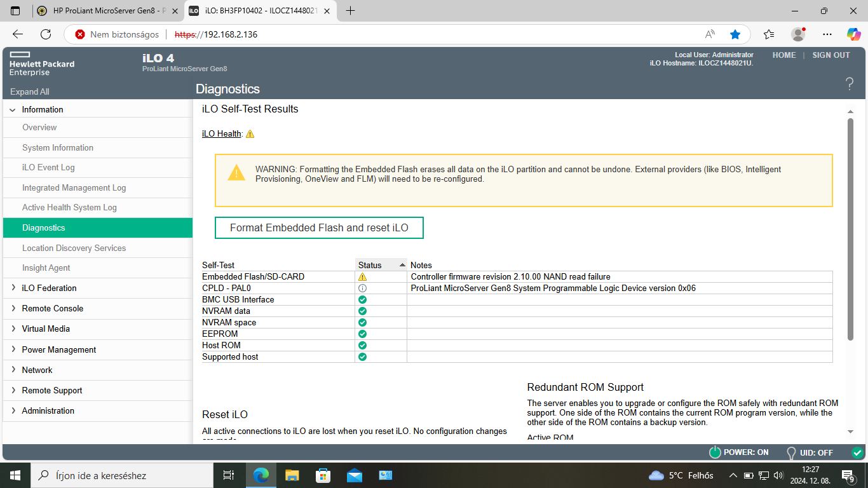Click the NVRAM space green check icon

pyautogui.click(x=362, y=322)
